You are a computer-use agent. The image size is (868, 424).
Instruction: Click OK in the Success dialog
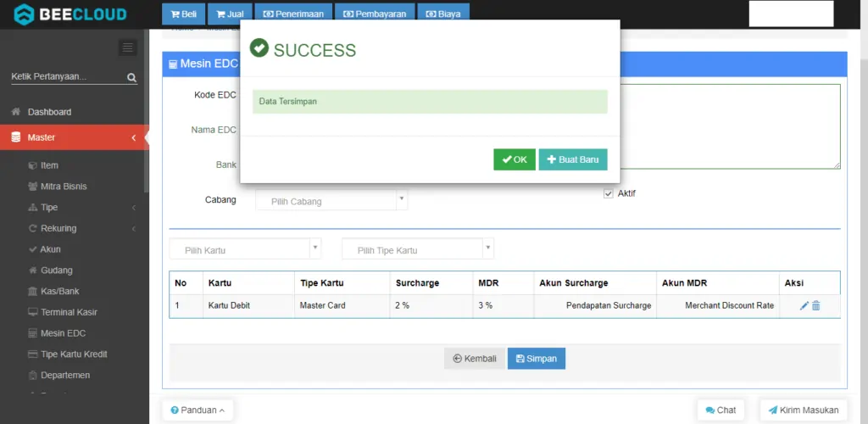tap(515, 159)
